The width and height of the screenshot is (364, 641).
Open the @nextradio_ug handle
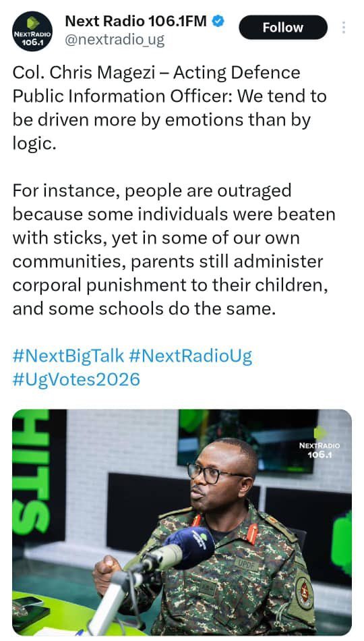point(115,40)
